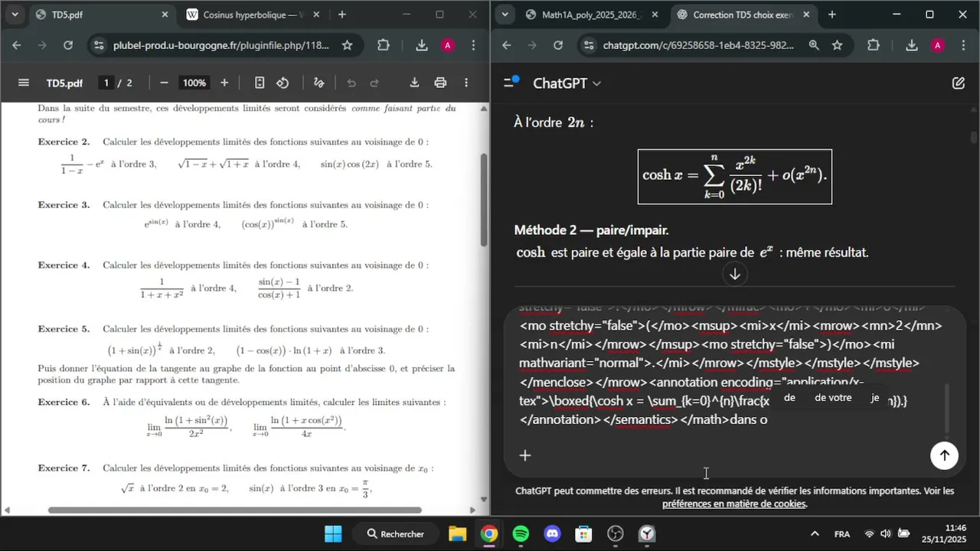Open zoom indicator in ChatGPT address bar
Screen dimensions: 980x551
tap(813, 45)
